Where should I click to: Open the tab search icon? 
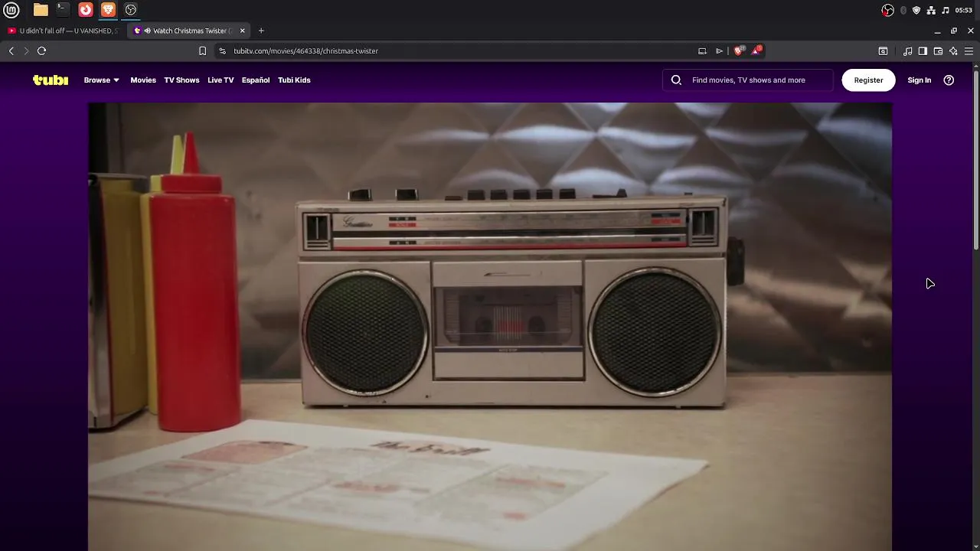(883, 51)
